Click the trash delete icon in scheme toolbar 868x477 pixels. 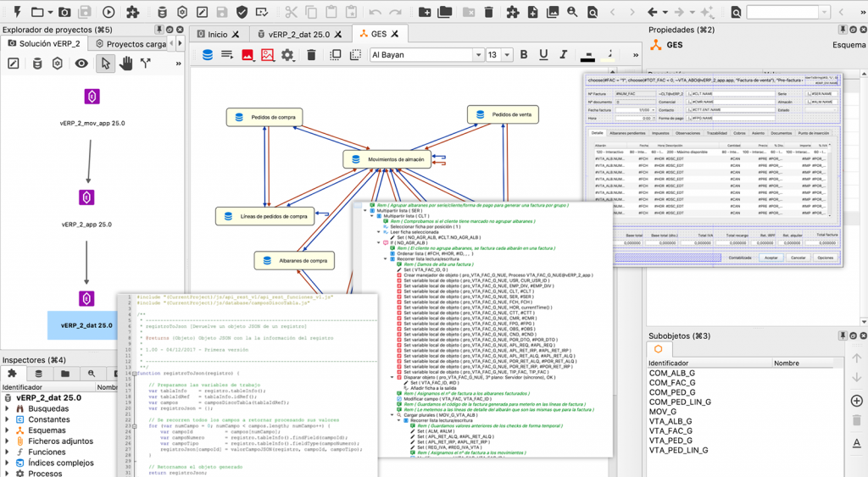coord(311,55)
